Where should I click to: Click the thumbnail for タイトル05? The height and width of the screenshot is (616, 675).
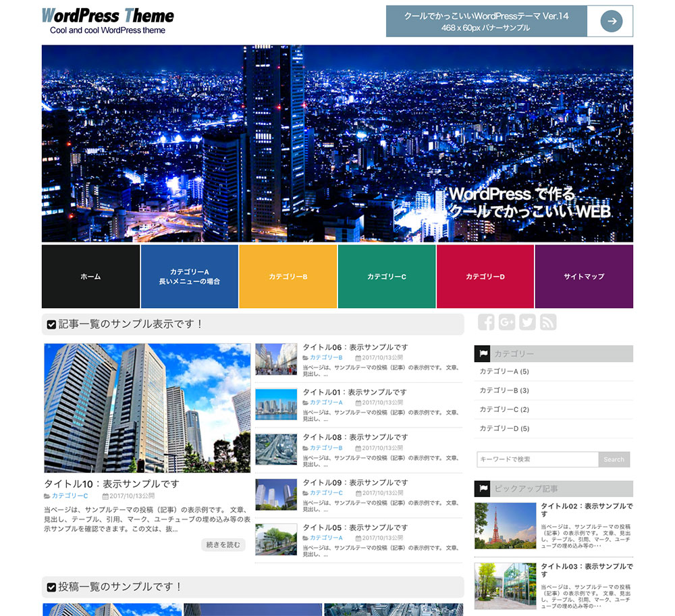(x=276, y=539)
